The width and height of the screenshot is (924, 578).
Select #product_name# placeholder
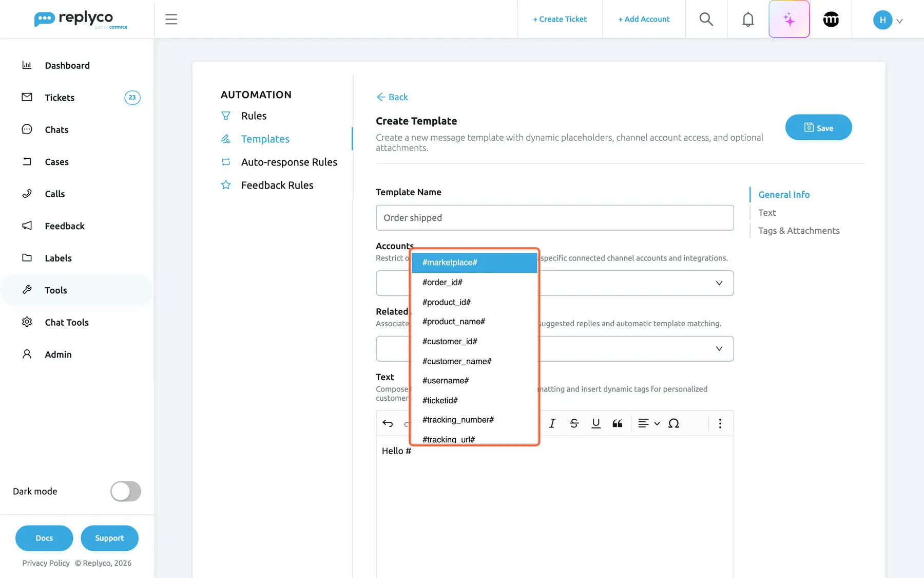474,322
